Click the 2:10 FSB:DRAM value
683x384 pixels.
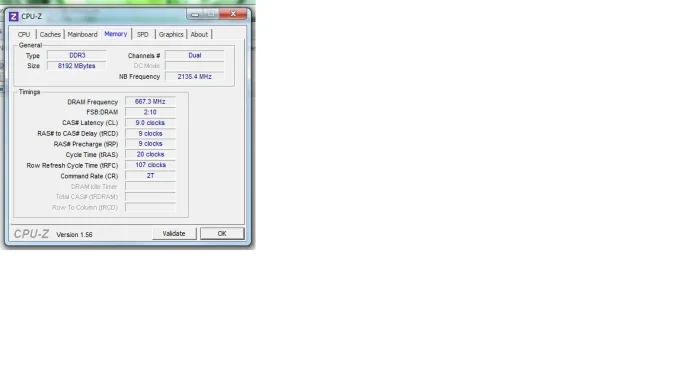pos(150,112)
